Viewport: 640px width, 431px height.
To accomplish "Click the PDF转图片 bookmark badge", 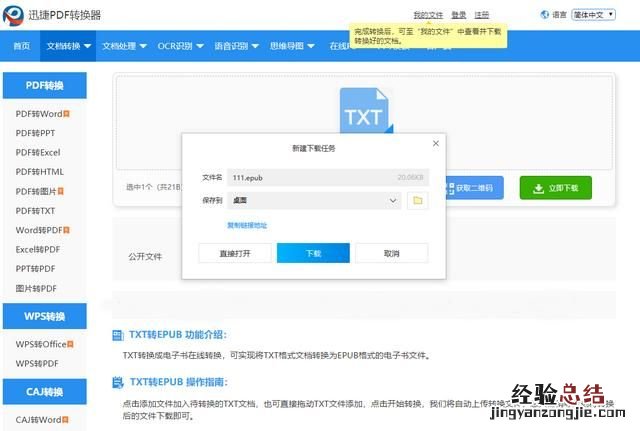I will [x=61, y=191].
